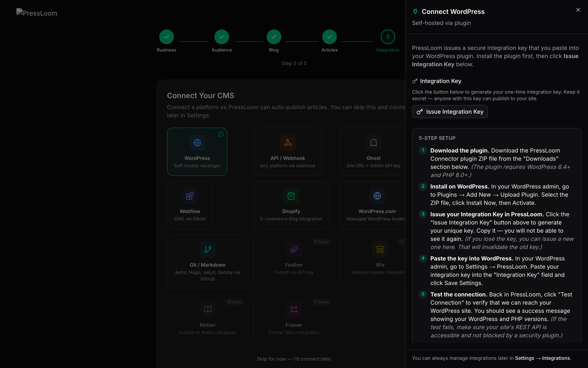The height and width of the screenshot is (368, 588).
Task: Click step number 3 badge in setup
Action: [x=423, y=214]
